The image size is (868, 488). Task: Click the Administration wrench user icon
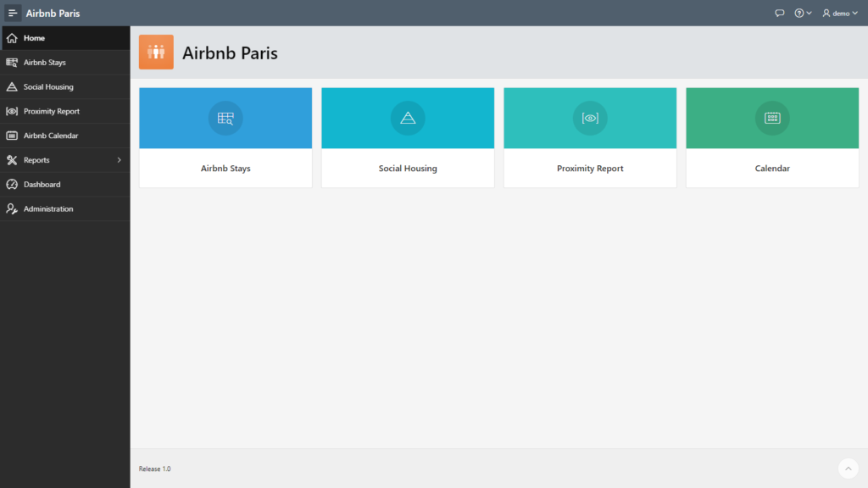(x=12, y=208)
